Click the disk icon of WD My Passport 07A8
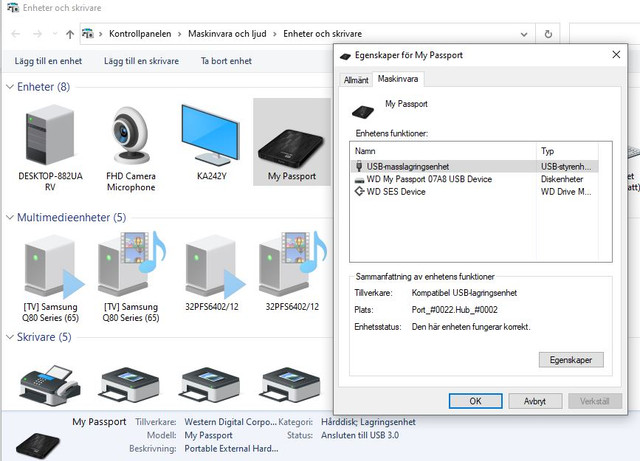The height and width of the screenshot is (461, 640). [x=359, y=180]
